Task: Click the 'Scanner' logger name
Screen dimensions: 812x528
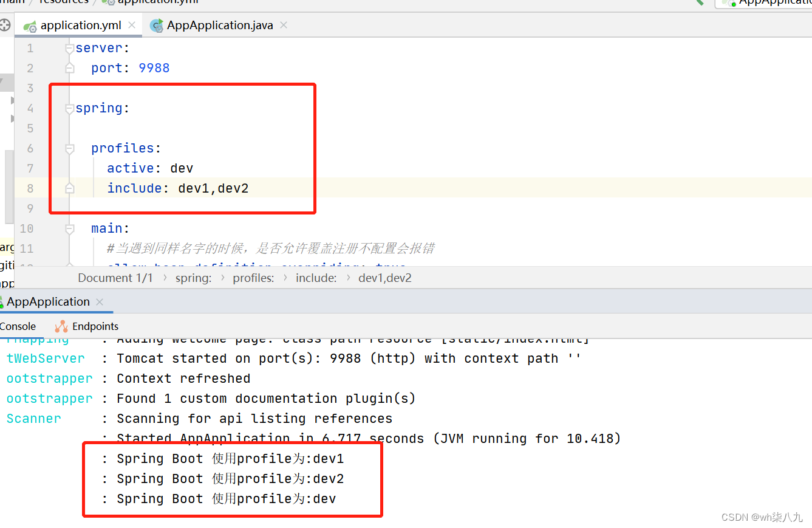Action: tap(33, 419)
